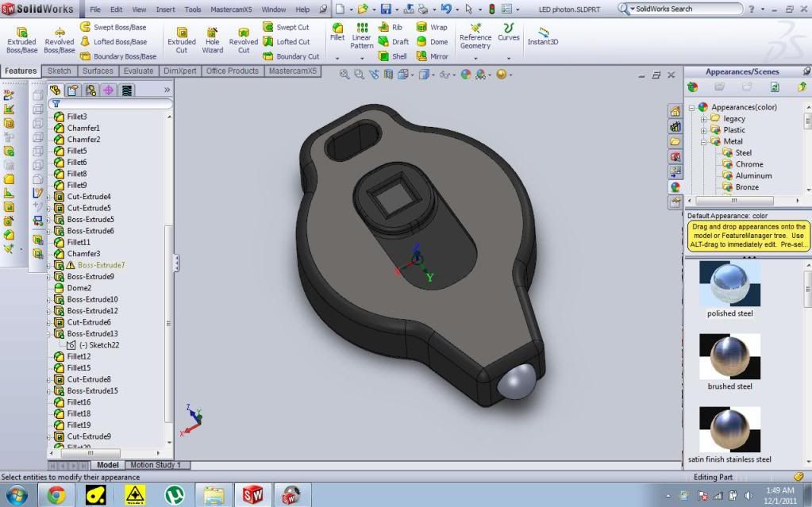Choose the Lofted Boss/Base command
This screenshot has width=812, height=507.
pos(114,41)
